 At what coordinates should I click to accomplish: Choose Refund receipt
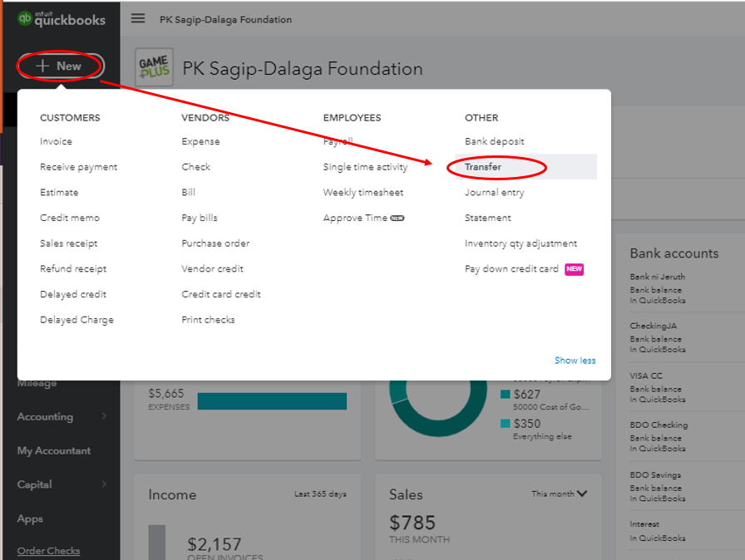[73, 268]
